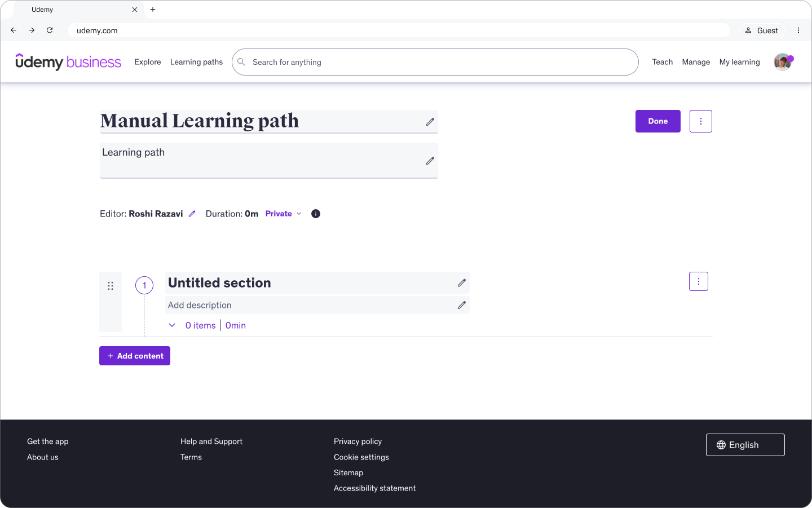Open the Explore menu

coord(148,62)
